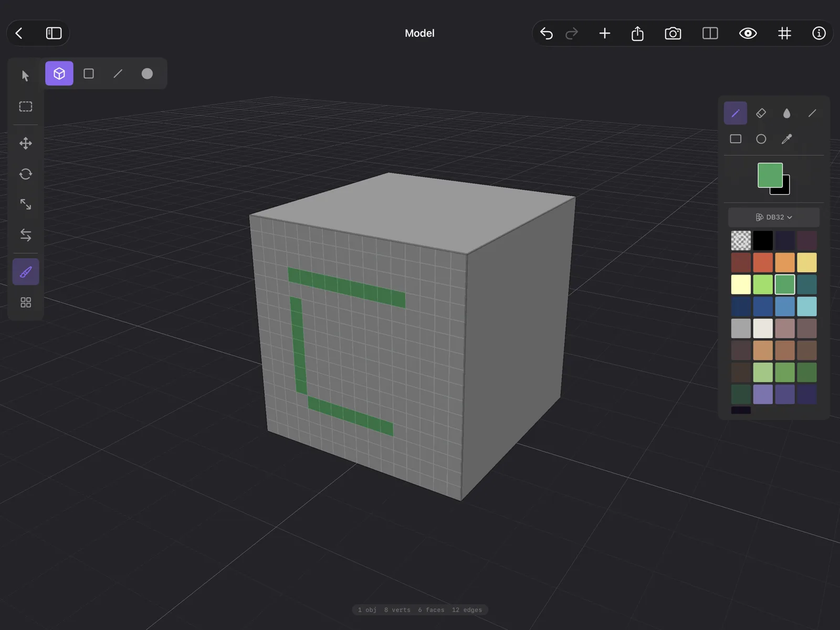Go back with the chevron arrow
Viewport: 840px width, 630px height.
point(19,33)
